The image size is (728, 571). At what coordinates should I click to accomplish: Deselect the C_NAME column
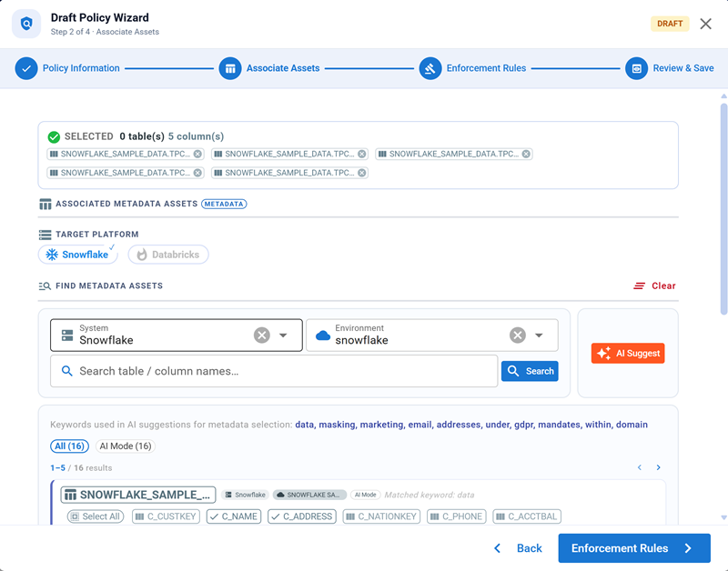[234, 516]
